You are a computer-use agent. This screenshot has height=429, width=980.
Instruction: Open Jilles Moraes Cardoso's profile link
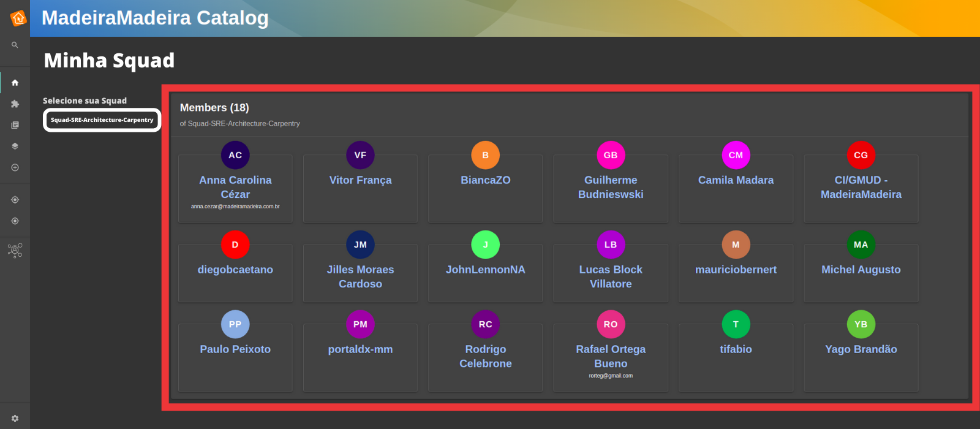click(360, 276)
